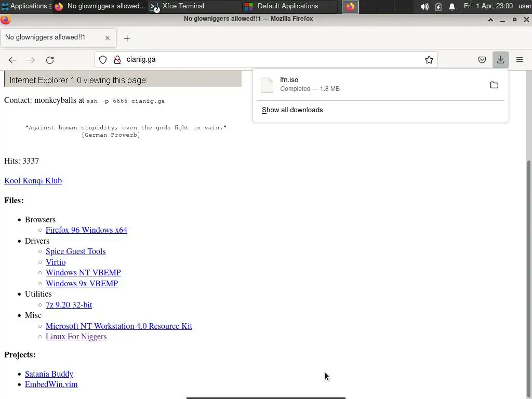Viewport: 532px width, 399px height.
Task: Download 7z 9.20 32-bit
Action: (69, 305)
